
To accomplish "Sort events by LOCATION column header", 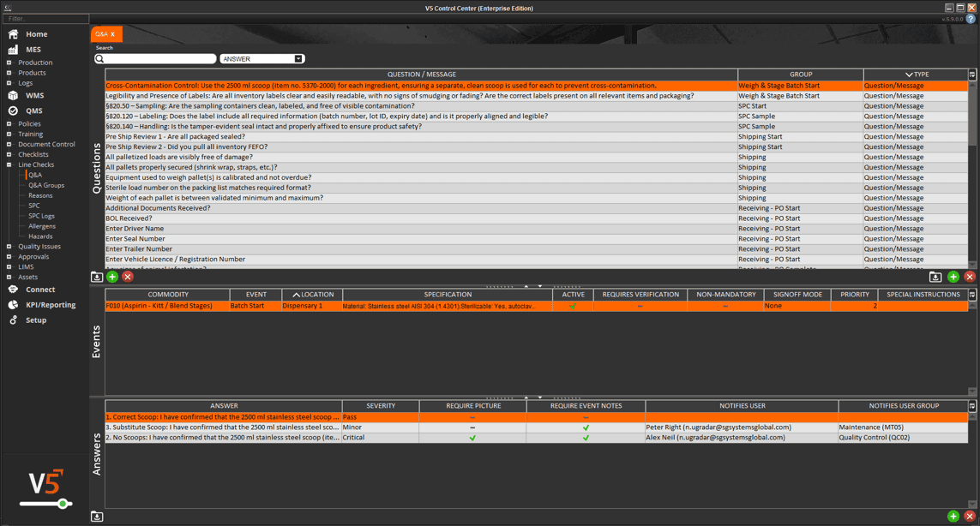I will tap(312, 295).
